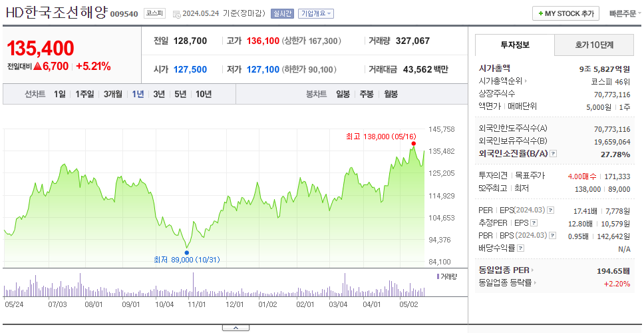Select the 3개월 line chart period

pos(113,94)
